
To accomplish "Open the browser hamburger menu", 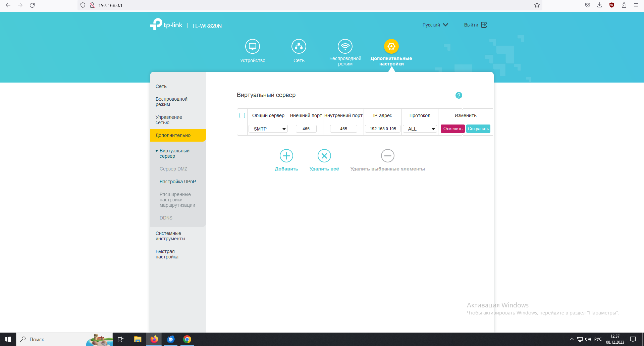I will (636, 5).
